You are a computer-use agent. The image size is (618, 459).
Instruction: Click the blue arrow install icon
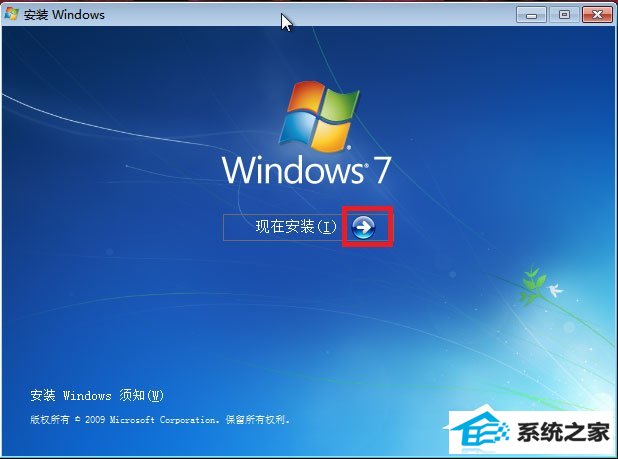363,227
